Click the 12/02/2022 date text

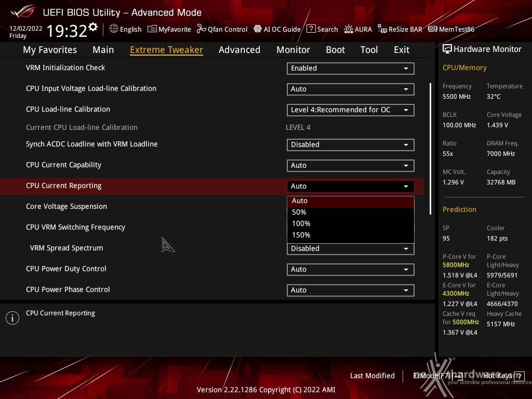point(26,29)
